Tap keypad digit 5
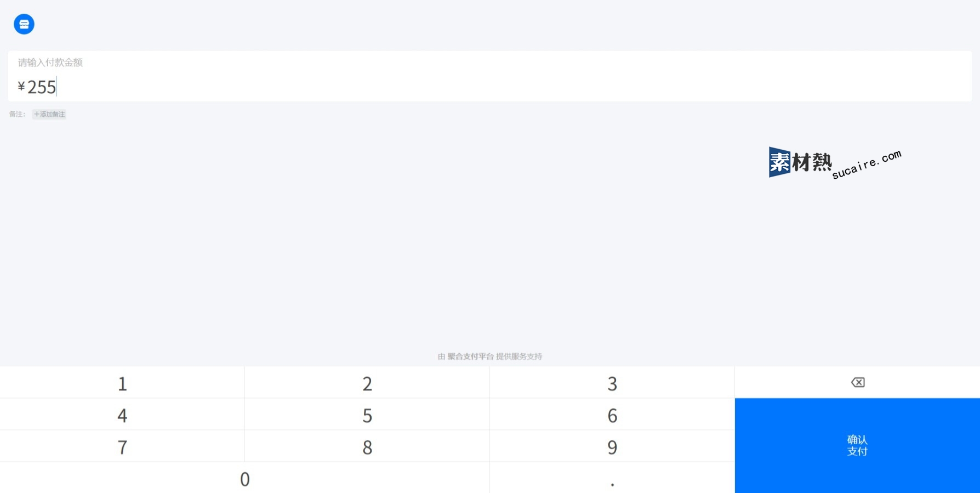Viewport: 980px width, 493px height. pos(367,414)
